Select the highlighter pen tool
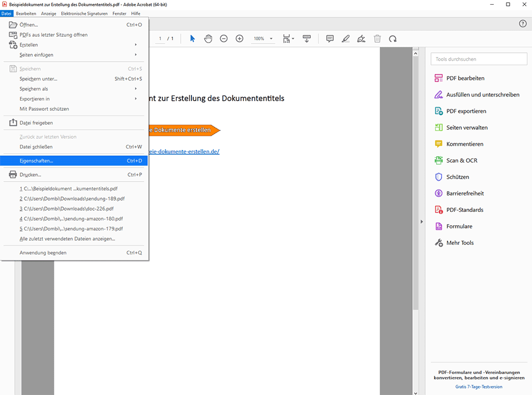This screenshot has height=395, width=532. pos(345,39)
